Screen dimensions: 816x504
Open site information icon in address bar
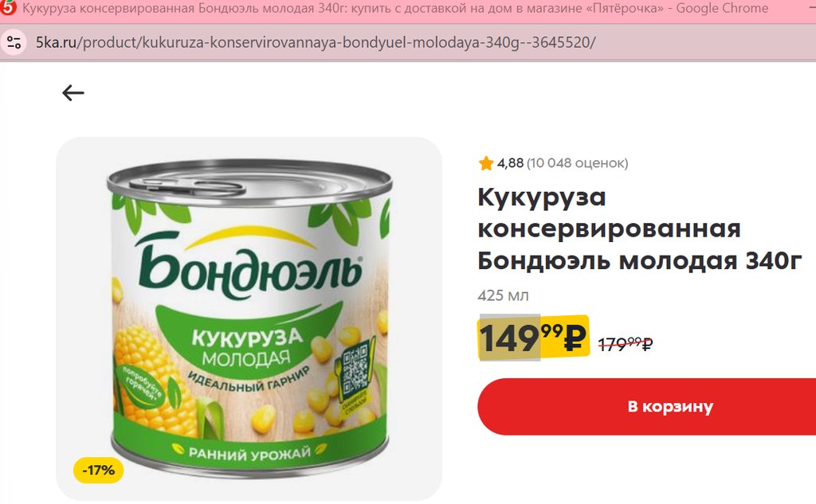(14, 42)
